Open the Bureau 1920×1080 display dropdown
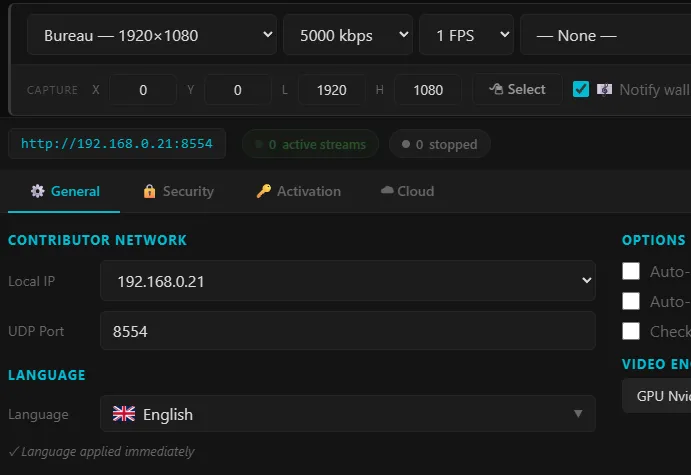This screenshot has width=691, height=475. (x=152, y=35)
